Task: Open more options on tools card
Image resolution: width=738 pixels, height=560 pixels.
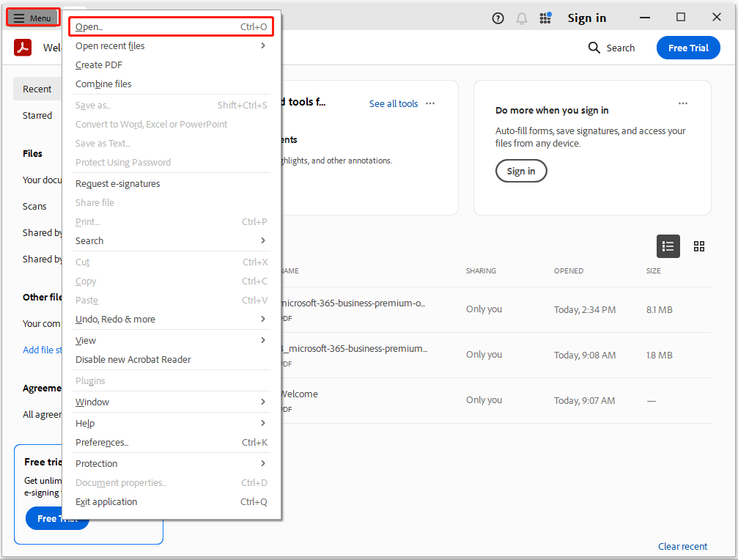Action: click(430, 103)
